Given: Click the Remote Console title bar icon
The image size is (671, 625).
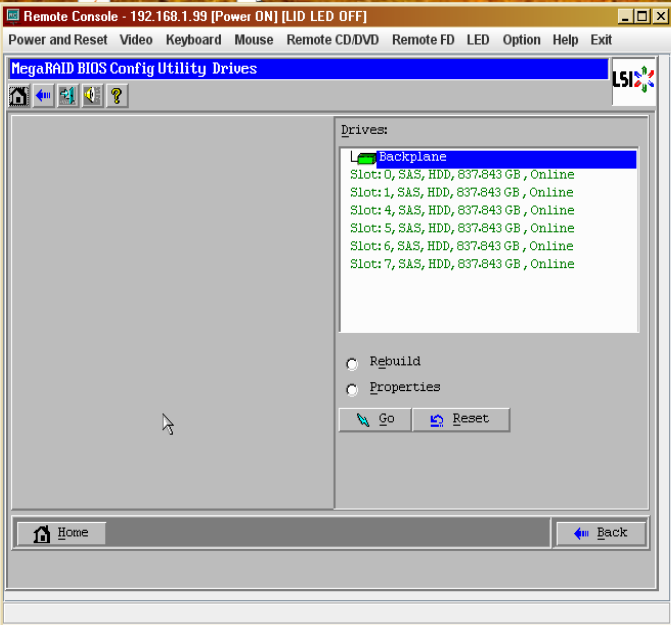Looking at the screenshot, I should pyautogui.click(x=13, y=16).
